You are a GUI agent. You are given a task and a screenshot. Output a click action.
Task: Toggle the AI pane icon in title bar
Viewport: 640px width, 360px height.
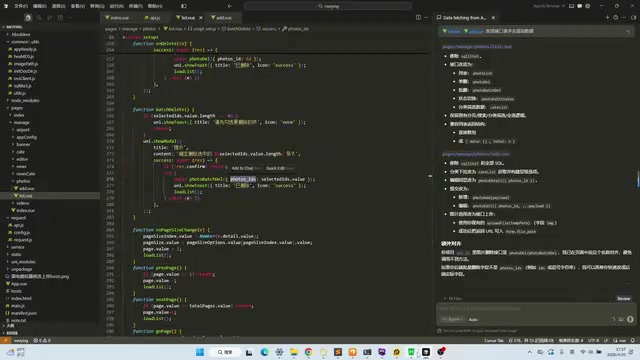(580, 6)
